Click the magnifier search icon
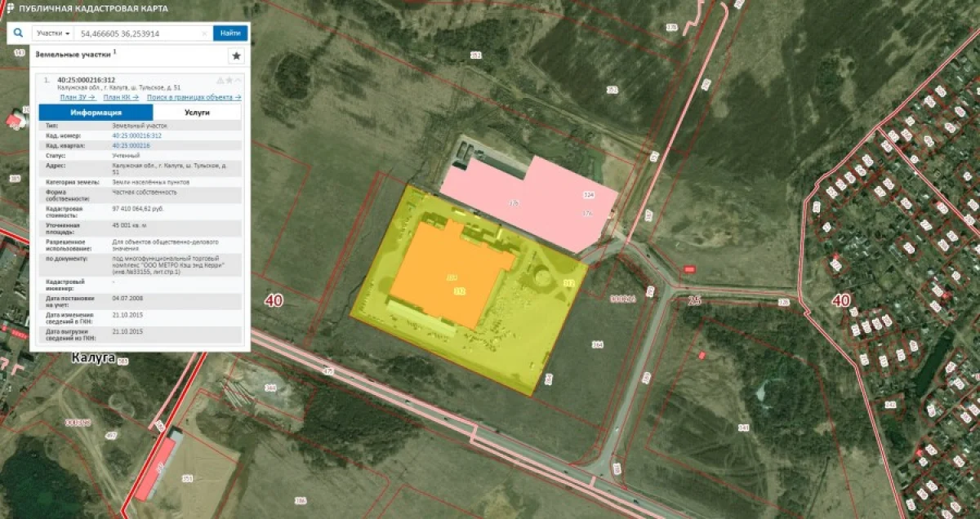 [18, 33]
